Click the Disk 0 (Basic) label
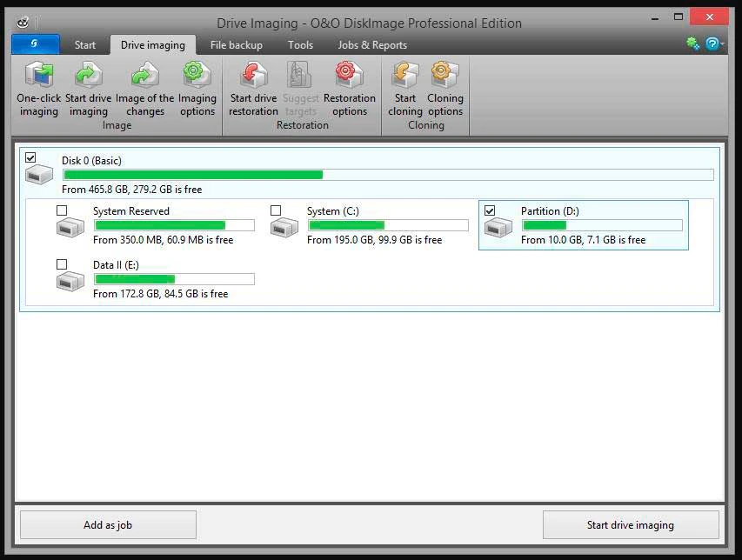Screen dimensions: 742x560 [91, 161]
